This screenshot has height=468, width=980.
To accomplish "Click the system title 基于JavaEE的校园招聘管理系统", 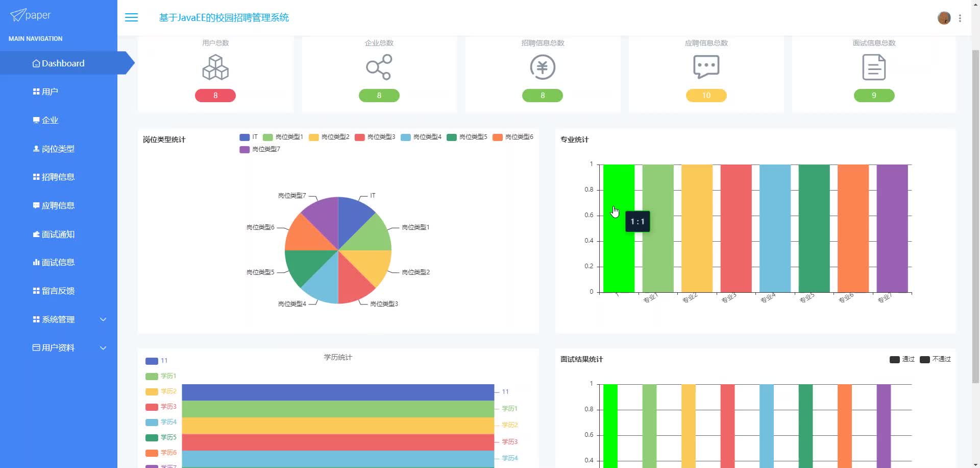I will (x=224, y=17).
